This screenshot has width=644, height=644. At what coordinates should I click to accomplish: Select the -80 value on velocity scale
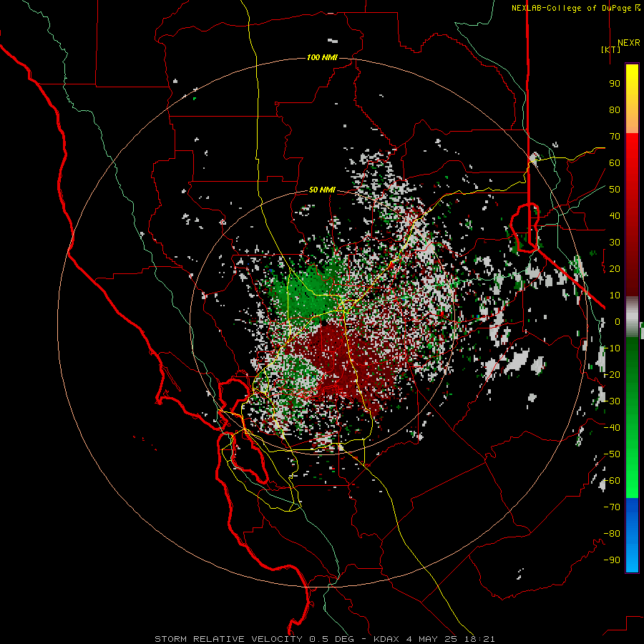pyautogui.click(x=612, y=534)
